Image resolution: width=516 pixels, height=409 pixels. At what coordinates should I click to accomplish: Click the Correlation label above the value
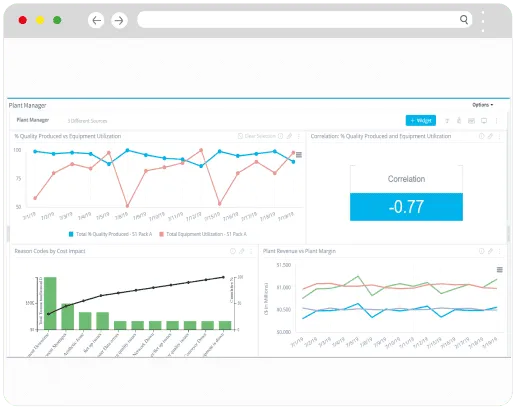coord(406,179)
